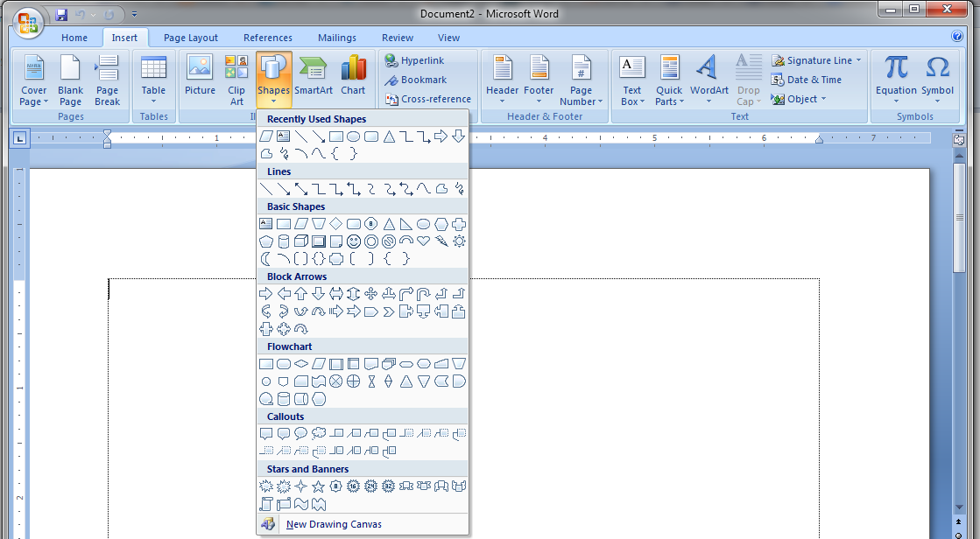Open the Symbol dropdown
The width and height of the screenshot is (980, 539).
[x=937, y=82]
